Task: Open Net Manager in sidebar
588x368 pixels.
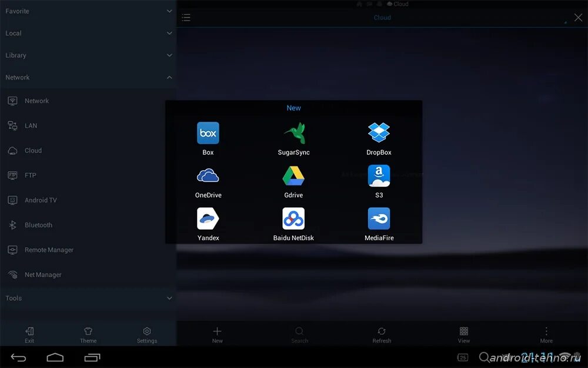Action: pos(88,274)
